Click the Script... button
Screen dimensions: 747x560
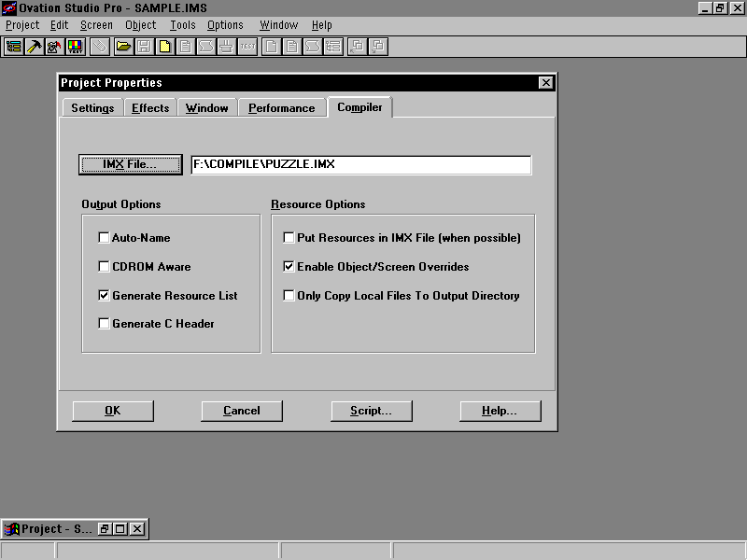(x=371, y=411)
